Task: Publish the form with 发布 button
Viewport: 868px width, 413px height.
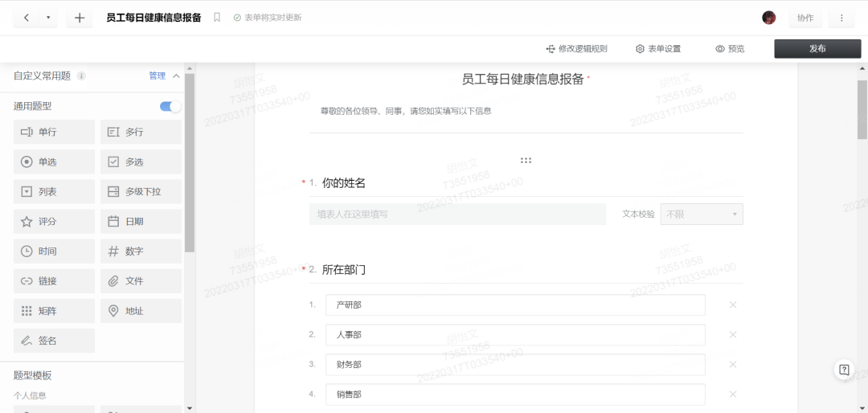Action: click(x=817, y=49)
